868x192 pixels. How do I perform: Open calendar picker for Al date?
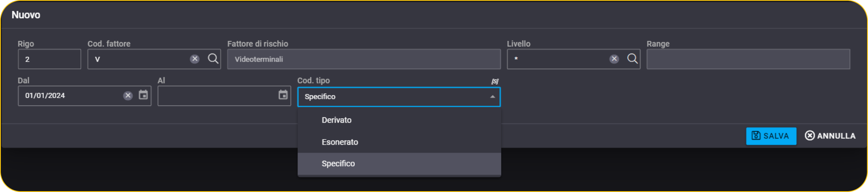[283, 95]
